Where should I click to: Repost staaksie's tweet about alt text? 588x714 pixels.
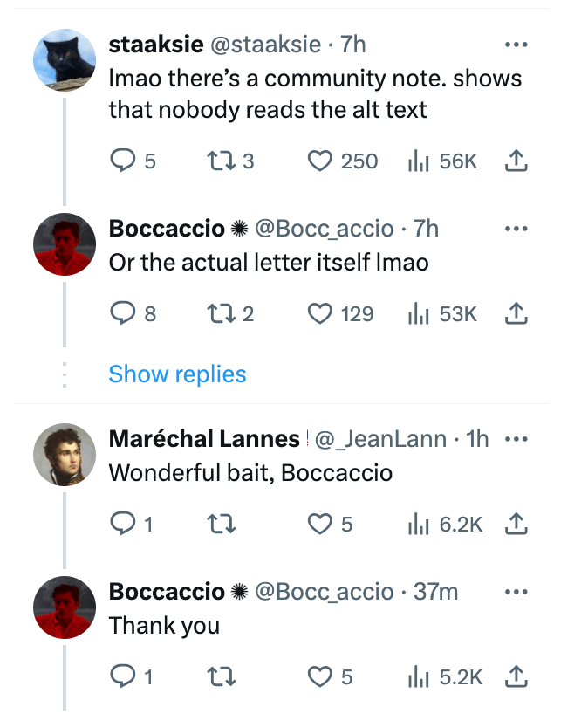tap(215, 161)
